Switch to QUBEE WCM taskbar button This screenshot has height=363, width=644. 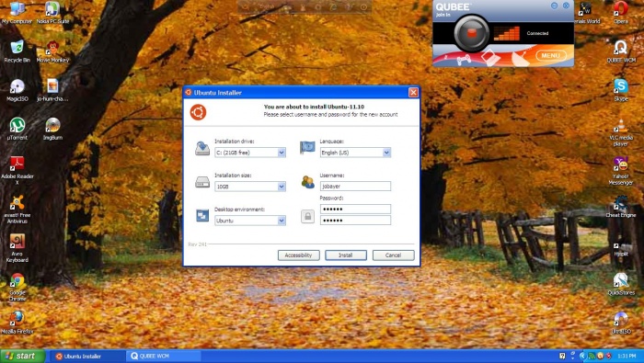tap(164, 356)
